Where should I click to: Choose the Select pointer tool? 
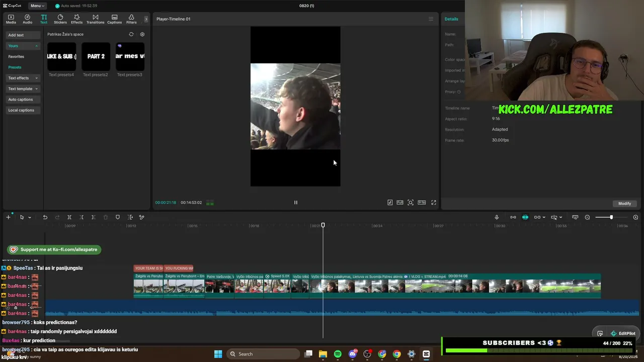click(x=22, y=217)
